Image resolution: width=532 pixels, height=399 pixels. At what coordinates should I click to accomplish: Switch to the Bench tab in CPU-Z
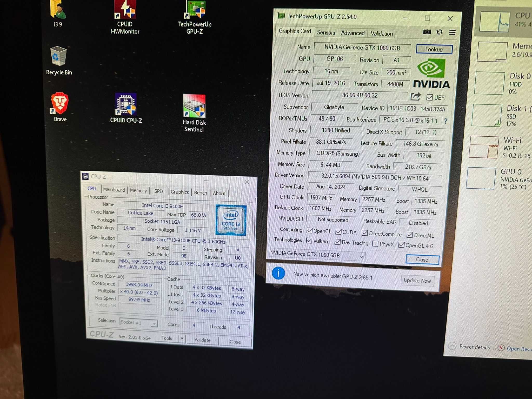tap(201, 193)
